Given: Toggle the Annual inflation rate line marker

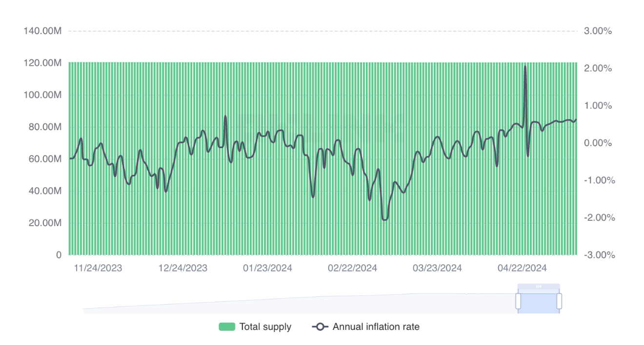Looking at the screenshot, I should tap(320, 327).
